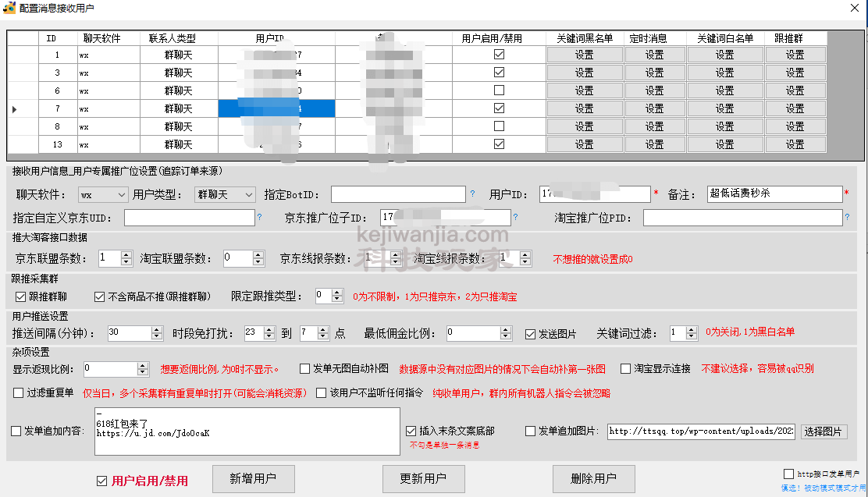The image size is (868, 497).
Task: Uncheck the 跟推群聊 checkbox
Action: coord(20,297)
